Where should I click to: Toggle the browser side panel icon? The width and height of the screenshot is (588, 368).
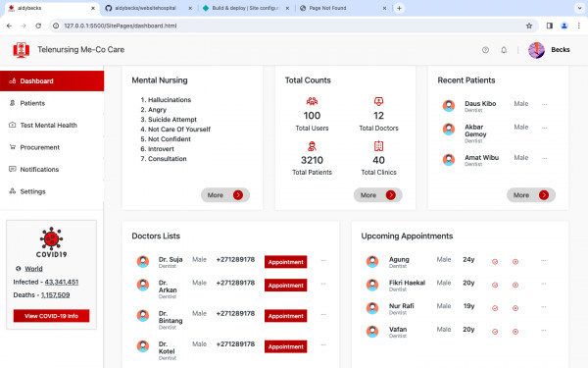click(x=550, y=26)
